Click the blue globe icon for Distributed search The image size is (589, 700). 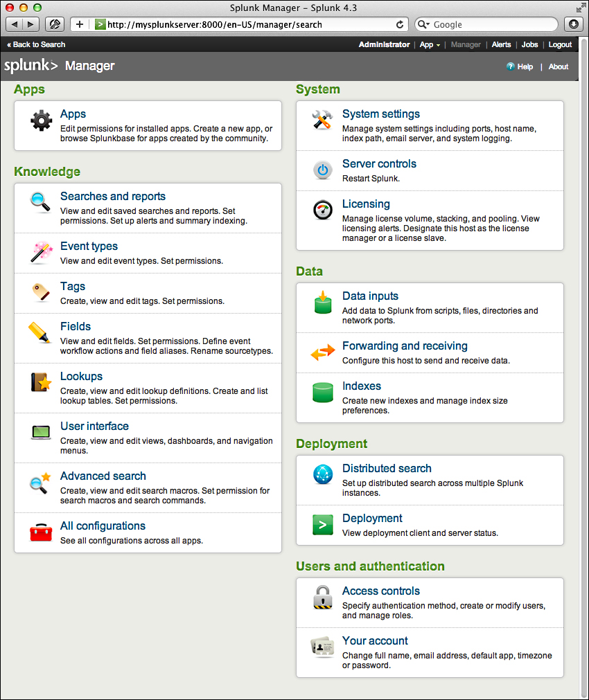click(x=323, y=474)
